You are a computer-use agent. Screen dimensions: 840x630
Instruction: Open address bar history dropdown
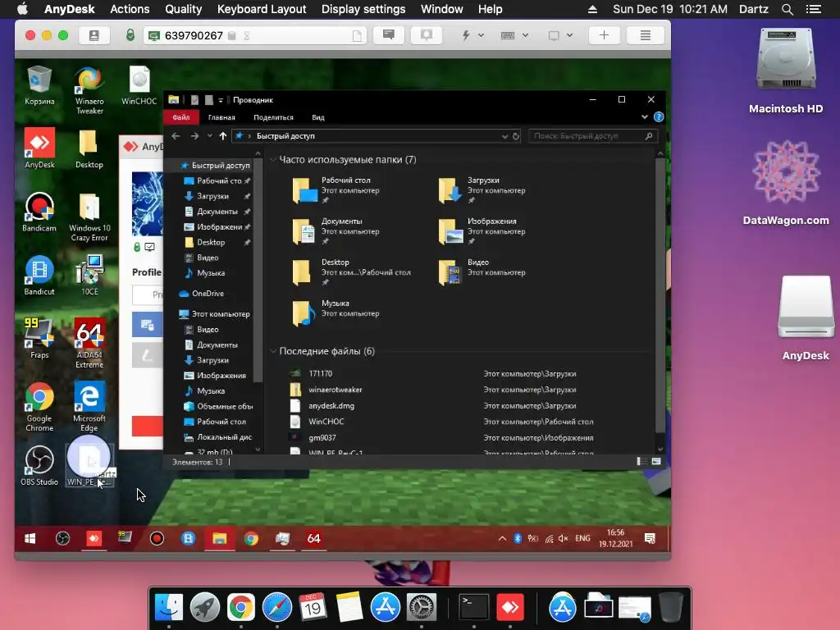click(504, 137)
